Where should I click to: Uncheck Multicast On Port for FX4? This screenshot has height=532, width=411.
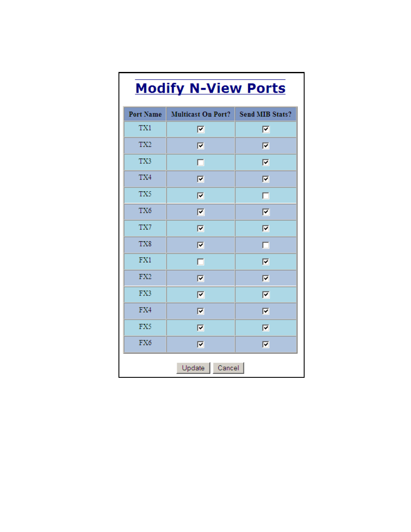[x=200, y=311]
